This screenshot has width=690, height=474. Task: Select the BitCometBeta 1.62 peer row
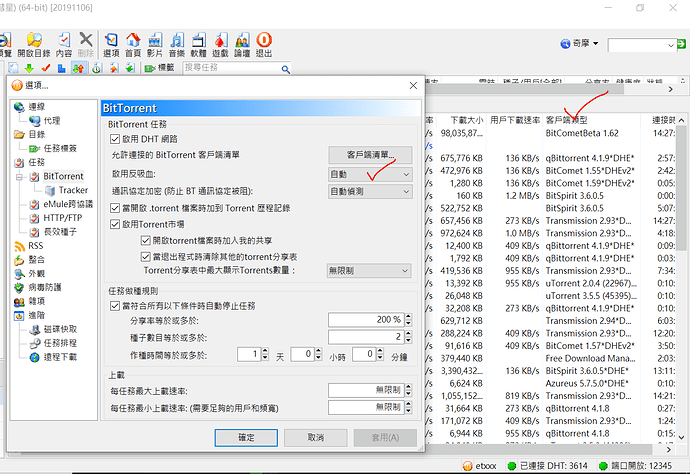click(552, 133)
